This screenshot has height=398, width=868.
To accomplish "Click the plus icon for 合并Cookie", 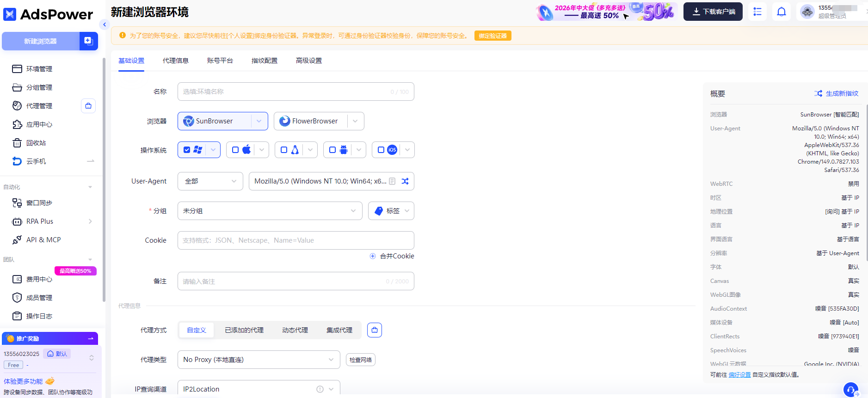I will click(373, 256).
